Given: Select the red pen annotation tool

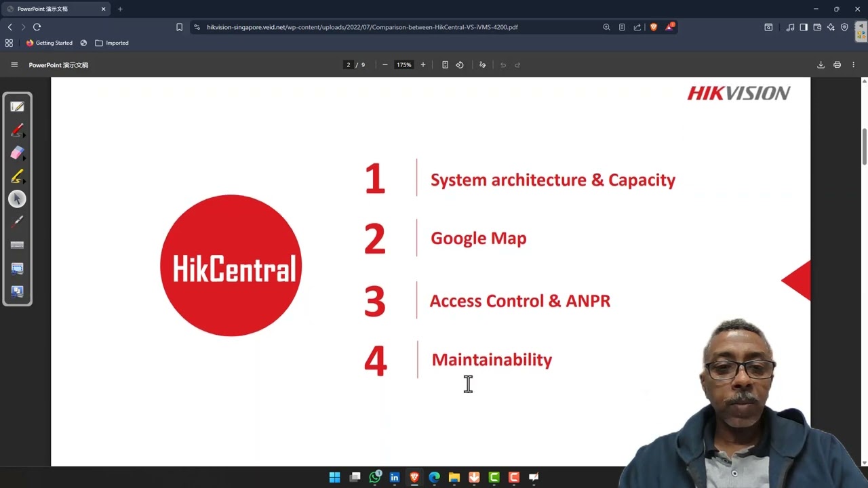Looking at the screenshot, I should coord(18,130).
